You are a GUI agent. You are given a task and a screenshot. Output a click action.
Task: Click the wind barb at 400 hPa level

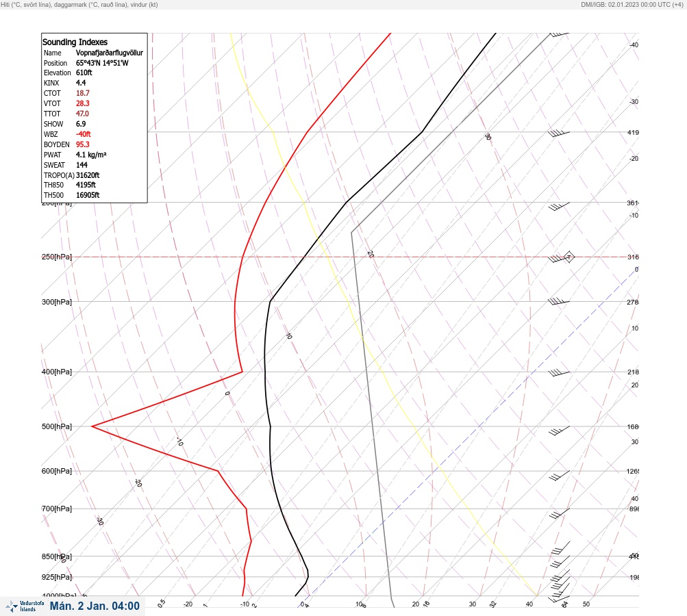(559, 372)
